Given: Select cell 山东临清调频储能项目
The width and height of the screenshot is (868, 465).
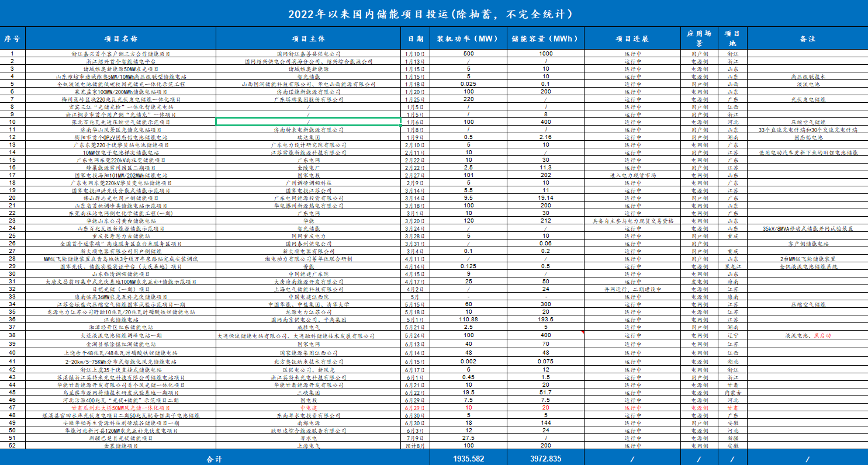Looking at the screenshot, I should pyautogui.click(x=120, y=274).
